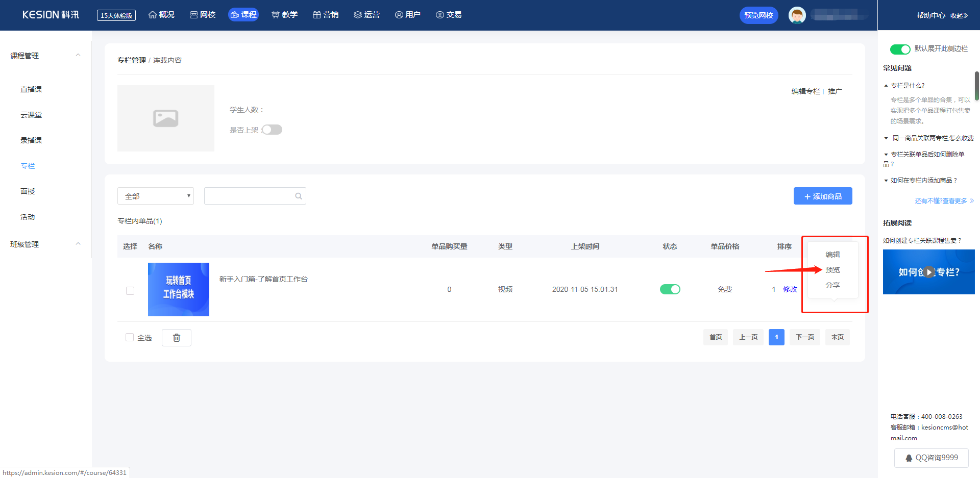Open the 全部 filter dropdown
980x478 pixels.
(x=156, y=196)
